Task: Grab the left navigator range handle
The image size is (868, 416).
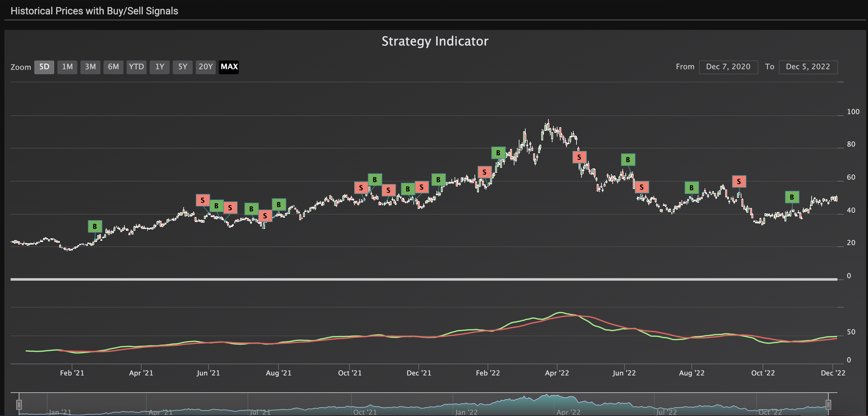Action: click(19, 404)
